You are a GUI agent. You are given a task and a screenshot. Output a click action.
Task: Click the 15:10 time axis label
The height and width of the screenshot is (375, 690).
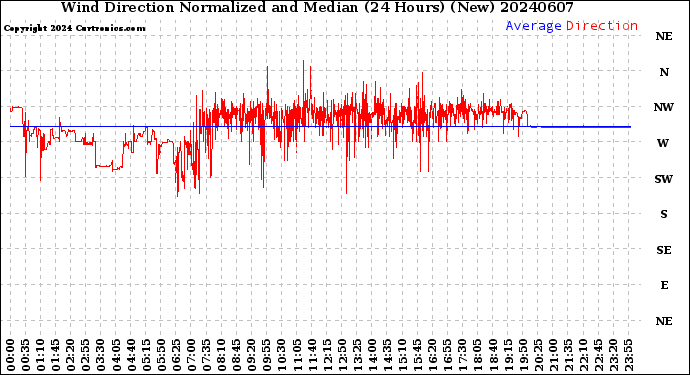(402, 355)
